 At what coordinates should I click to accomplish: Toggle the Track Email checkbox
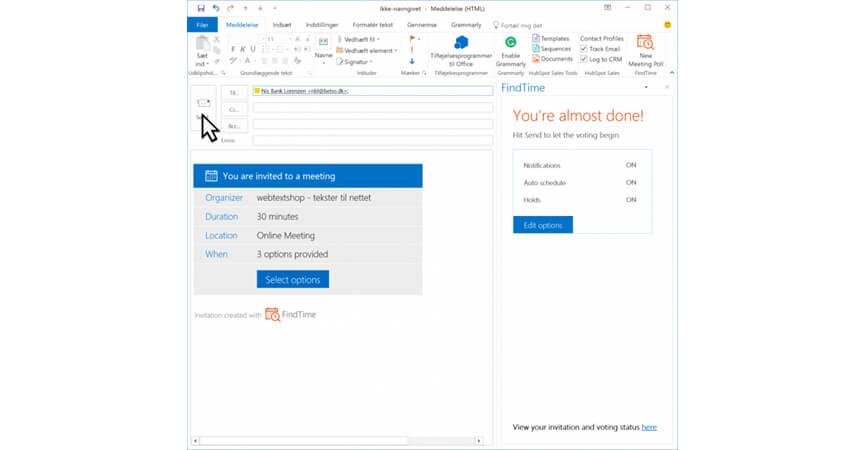(585, 48)
